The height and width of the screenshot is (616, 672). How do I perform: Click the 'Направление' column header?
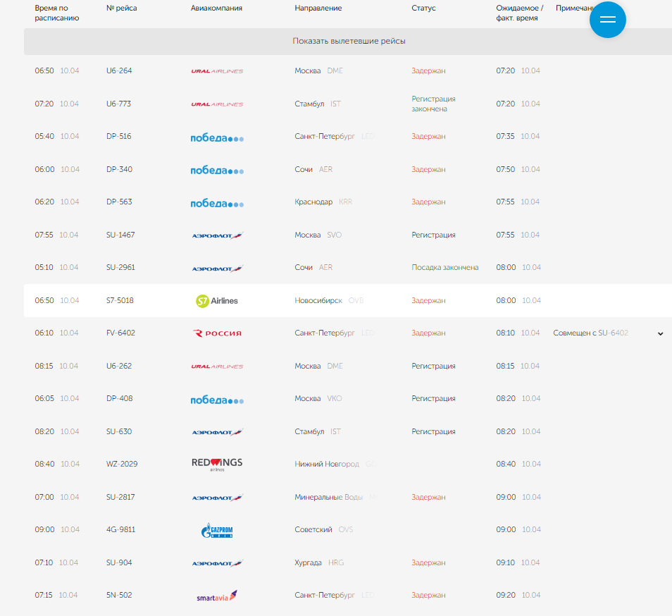(x=318, y=8)
